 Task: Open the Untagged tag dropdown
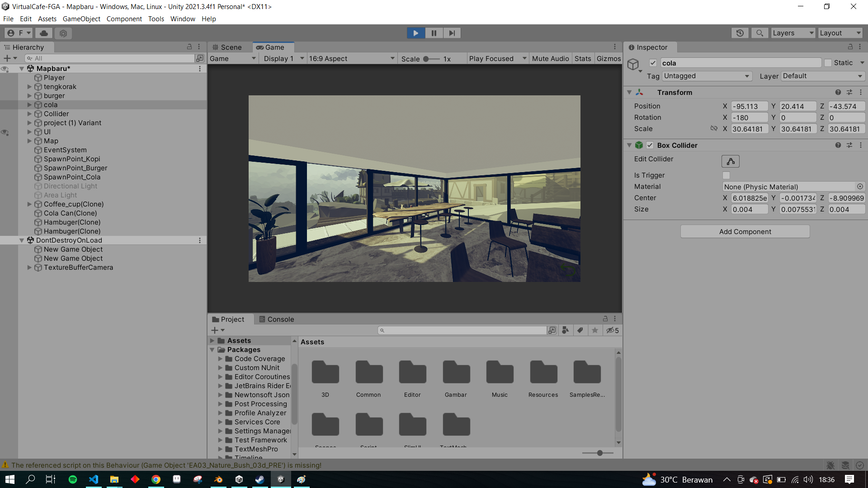point(707,76)
